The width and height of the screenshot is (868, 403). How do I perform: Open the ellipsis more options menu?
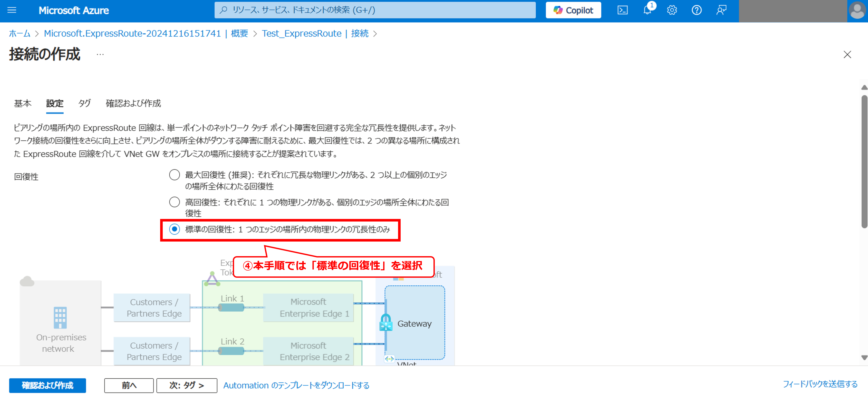100,54
